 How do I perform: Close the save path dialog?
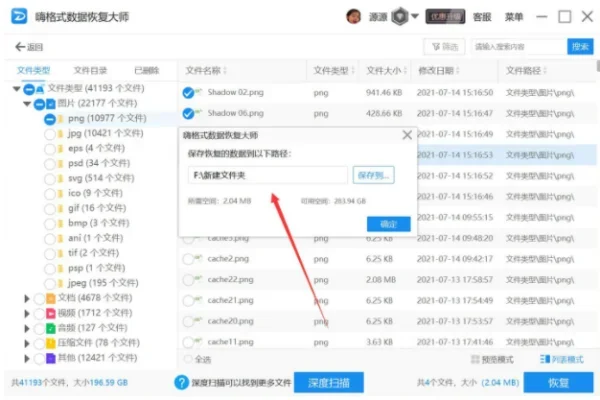406,134
